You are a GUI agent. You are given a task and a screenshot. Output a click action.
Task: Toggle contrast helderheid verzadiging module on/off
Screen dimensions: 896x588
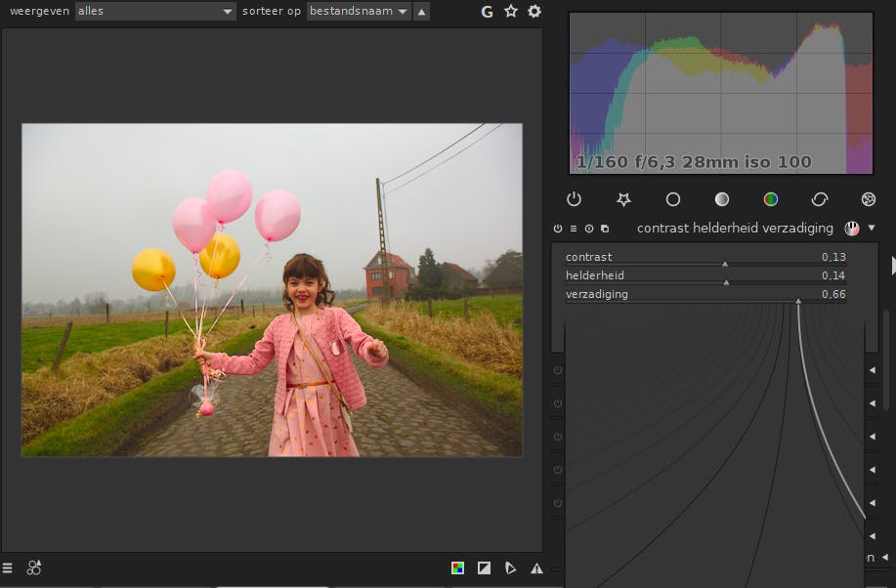click(558, 229)
